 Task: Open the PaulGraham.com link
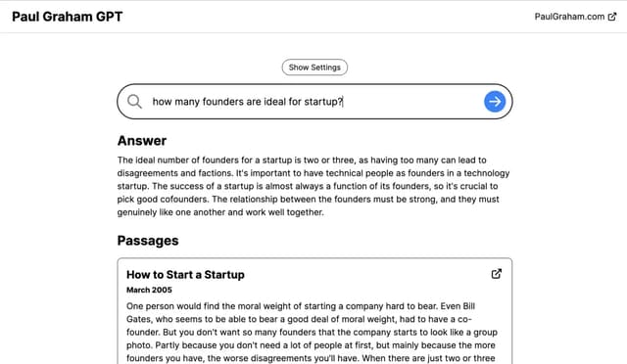(569, 17)
